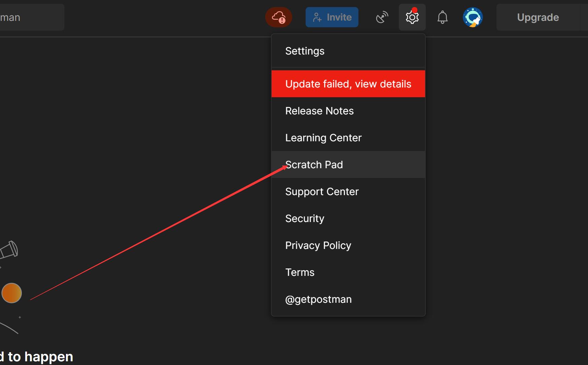Select Settings from the dropdown menu
Viewport: 588px width, 365px height.
[x=305, y=51]
